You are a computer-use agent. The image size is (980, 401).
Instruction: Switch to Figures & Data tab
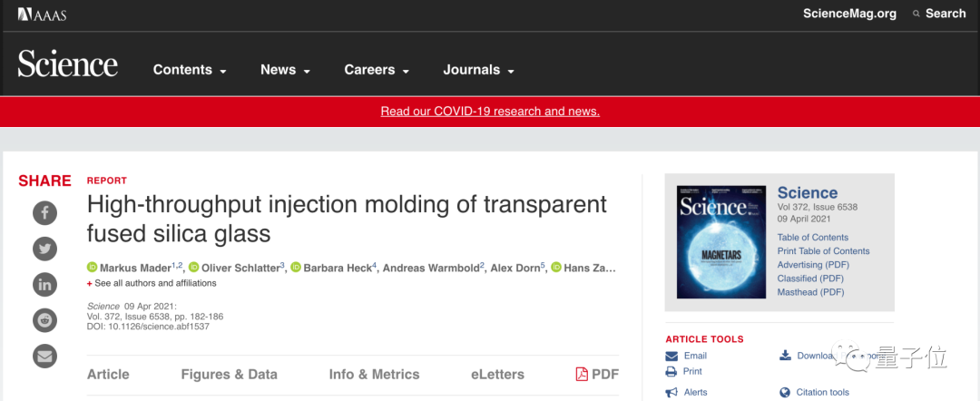coord(229,374)
